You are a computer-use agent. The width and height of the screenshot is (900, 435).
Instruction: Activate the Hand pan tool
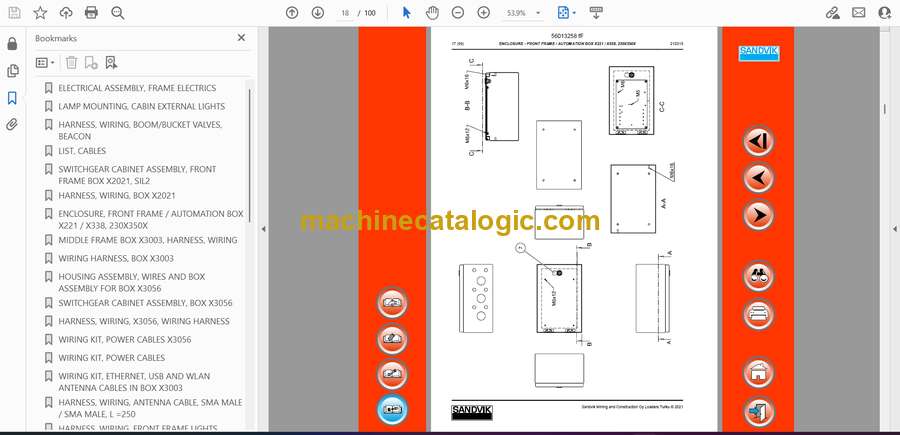pos(432,13)
